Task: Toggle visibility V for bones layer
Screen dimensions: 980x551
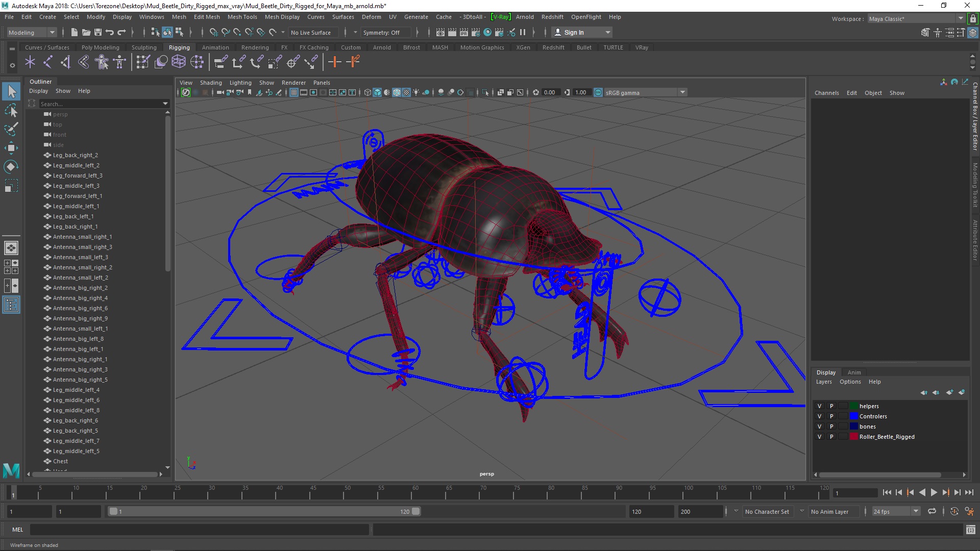Action: (x=819, y=426)
